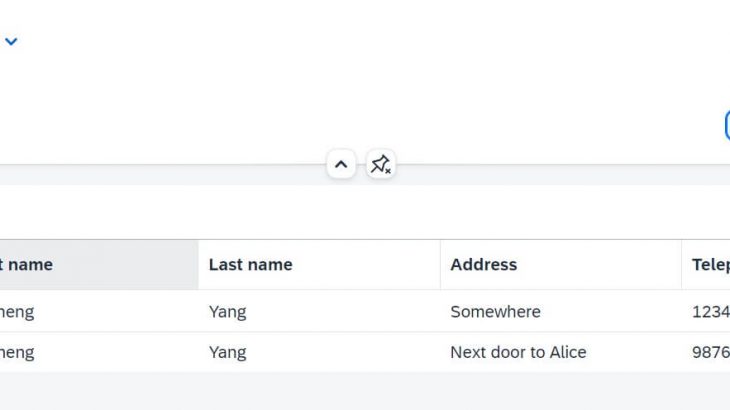Click the partially visible blue-outlined button

click(728, 125)
